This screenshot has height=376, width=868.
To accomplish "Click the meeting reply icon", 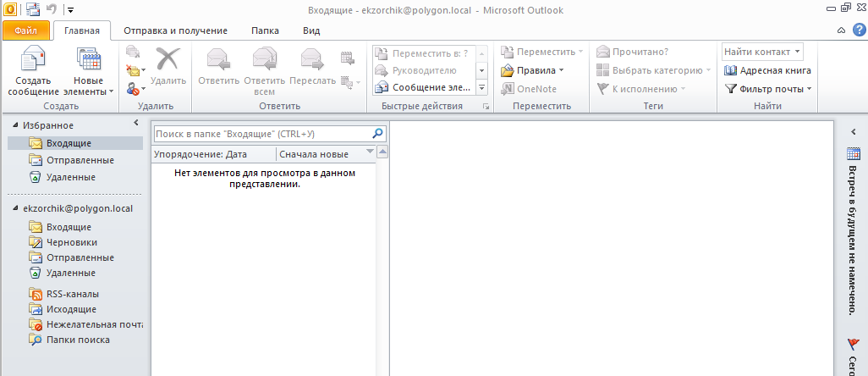I will pos(347,58).
